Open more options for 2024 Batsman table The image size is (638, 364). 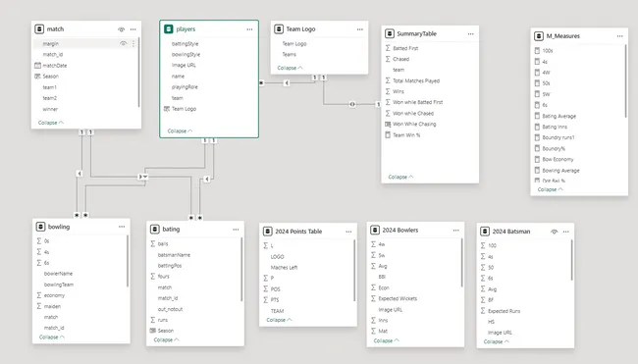[x=566, y=232]
